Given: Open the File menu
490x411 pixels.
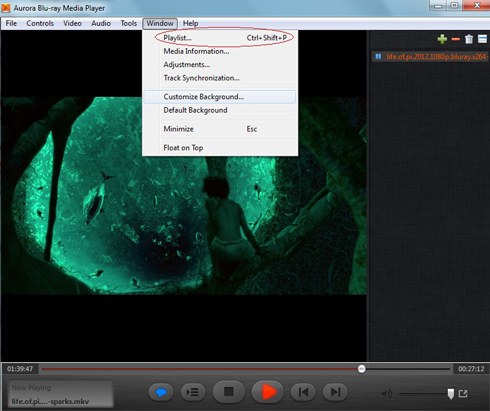Looking at the screenshot, I should 11,23.
